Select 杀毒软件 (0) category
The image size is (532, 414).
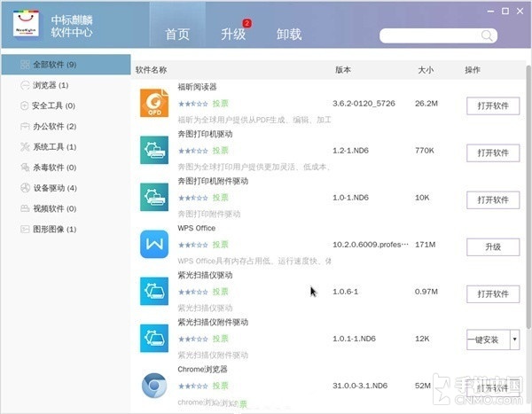[66, 168]
